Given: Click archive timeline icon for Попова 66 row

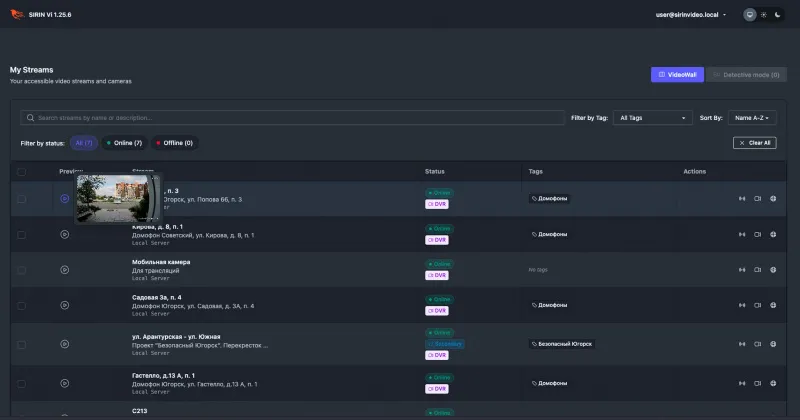Looking at the screenshot, I should tap(742, 199).
